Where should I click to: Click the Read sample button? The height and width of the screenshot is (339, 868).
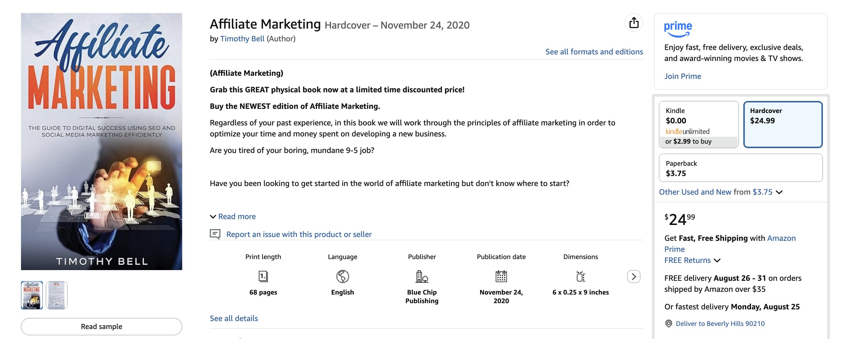(102, 326)
